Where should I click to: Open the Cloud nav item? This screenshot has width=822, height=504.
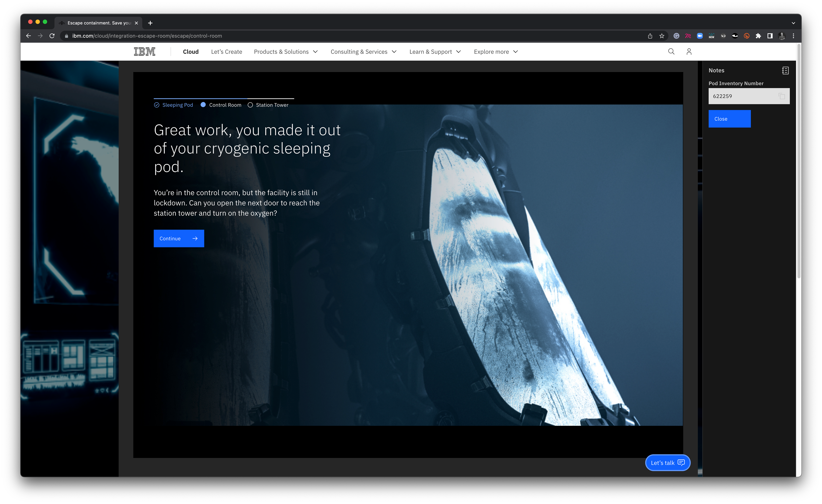(191, 52)
